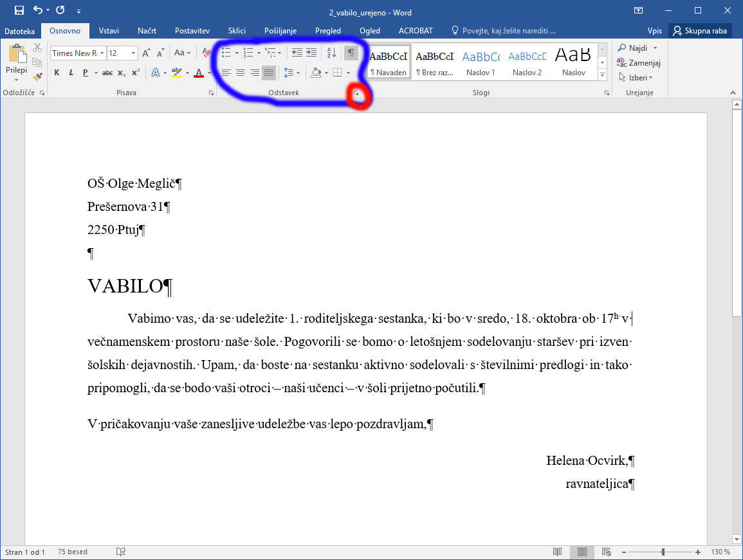Open the Datoteka file tab
743x560 pixels.
pos(20,32)
